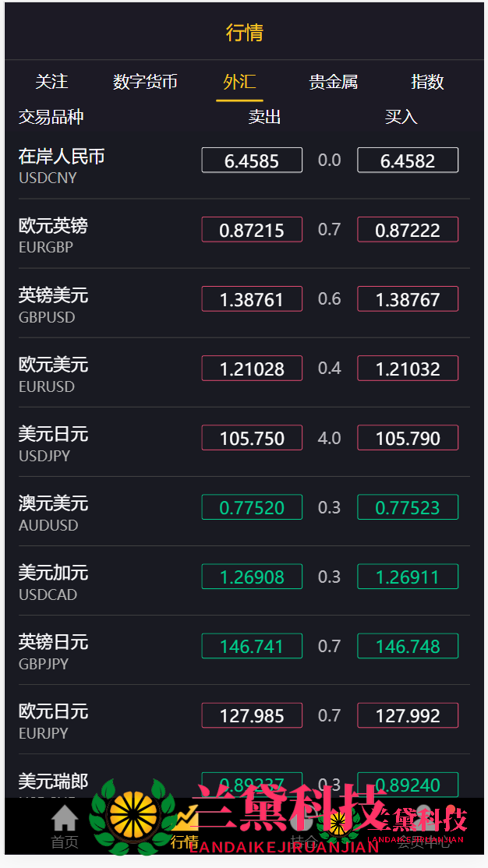Switch to the 关注 watchlist tab
Screen dimensions: 488x868
pos(51,82)
